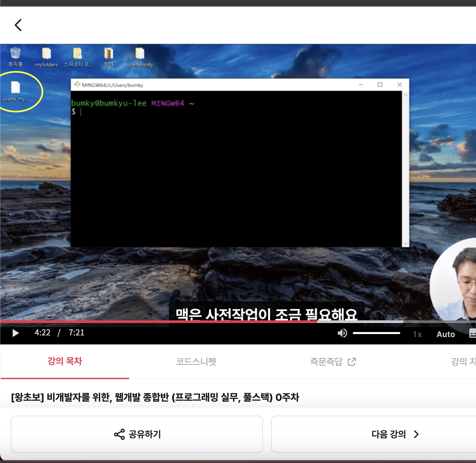Select the myfolders desktop folder
Image resolution: width=476 pixels, height=463 pixels.
[46, 57]
